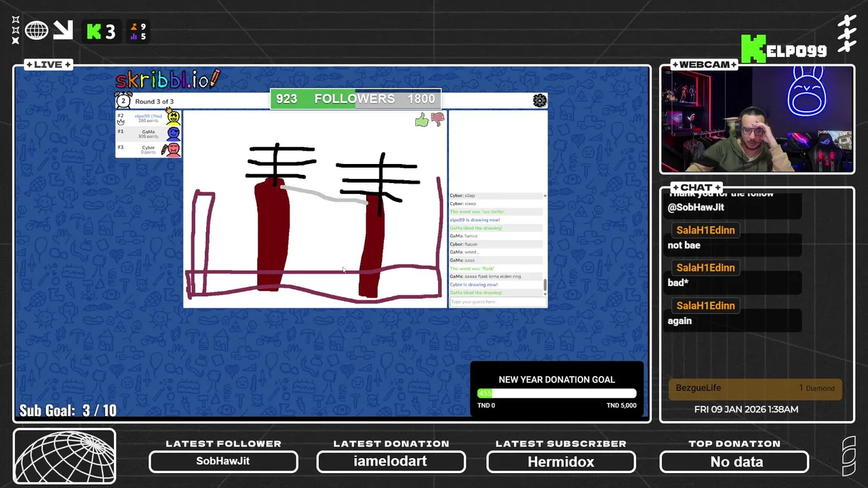Click latest subscriber 'Hermidox' box
Image resolution: width=868 pixels, height=488 pixels.
pos(561,462)
